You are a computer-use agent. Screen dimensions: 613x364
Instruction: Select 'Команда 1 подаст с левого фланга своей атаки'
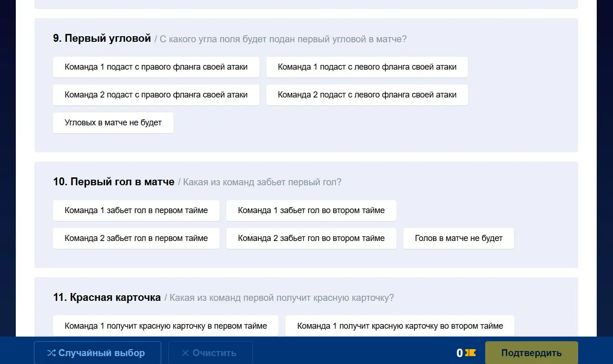(x=367, y=67)
